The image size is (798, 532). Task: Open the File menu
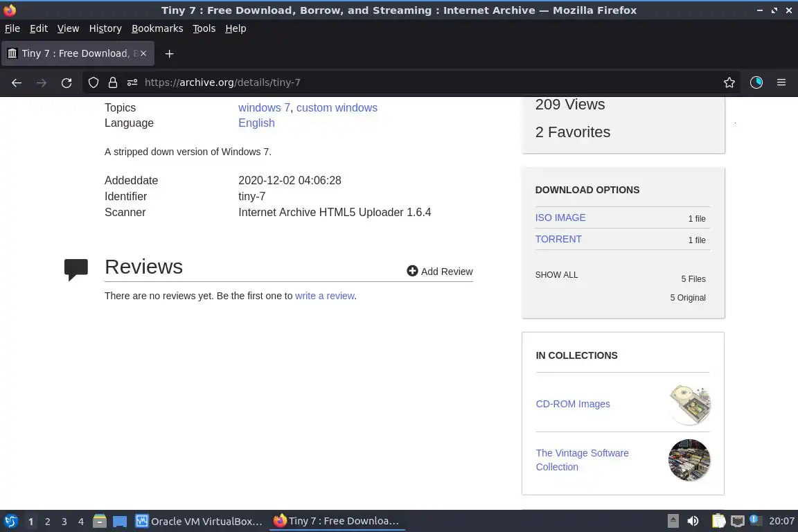pos(12,28)
